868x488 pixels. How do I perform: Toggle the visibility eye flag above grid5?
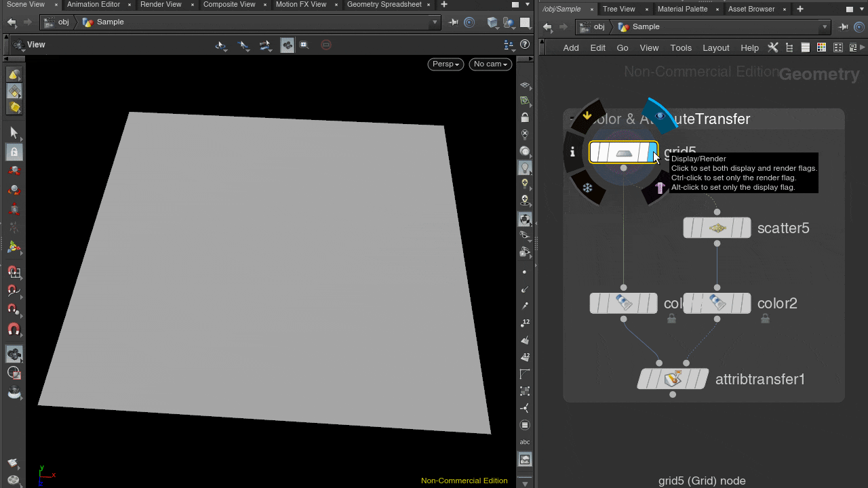click(x=660, y=116)
